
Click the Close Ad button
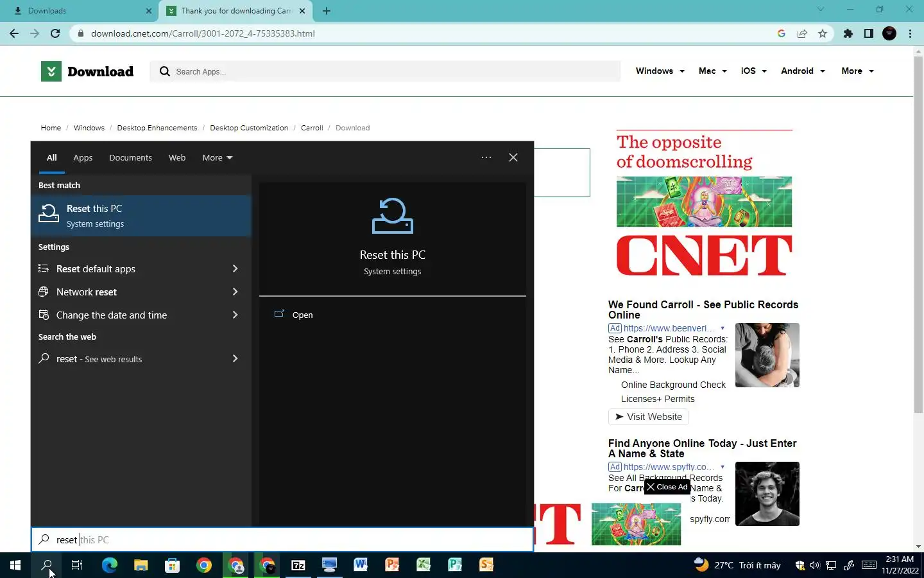click(x=667, y=487)
